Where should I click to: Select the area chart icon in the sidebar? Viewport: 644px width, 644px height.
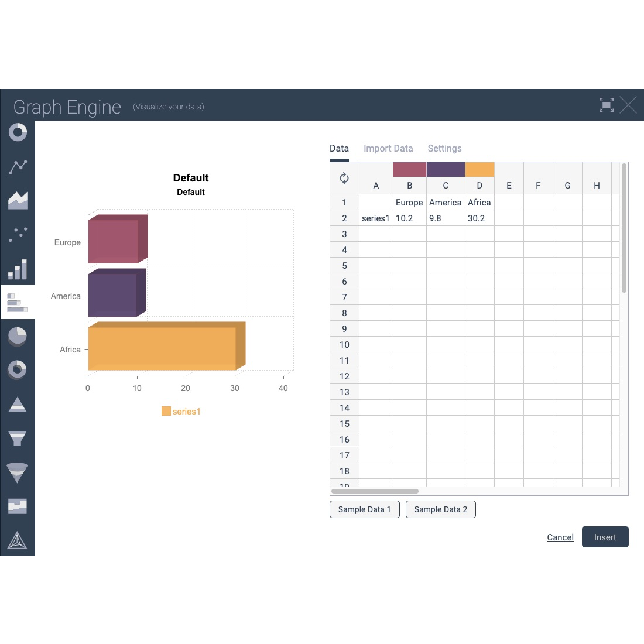(18, 200)
